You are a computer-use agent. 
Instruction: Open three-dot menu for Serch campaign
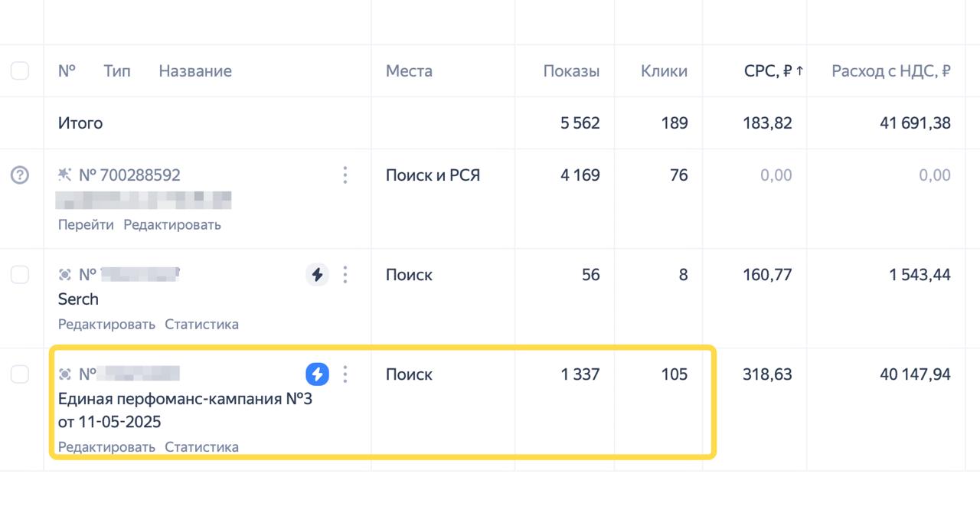coord(345,274)
